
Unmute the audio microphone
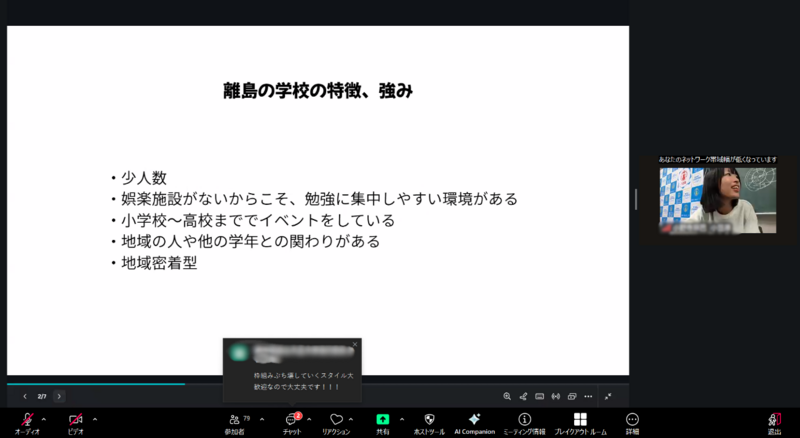click(x=25, y=420)
